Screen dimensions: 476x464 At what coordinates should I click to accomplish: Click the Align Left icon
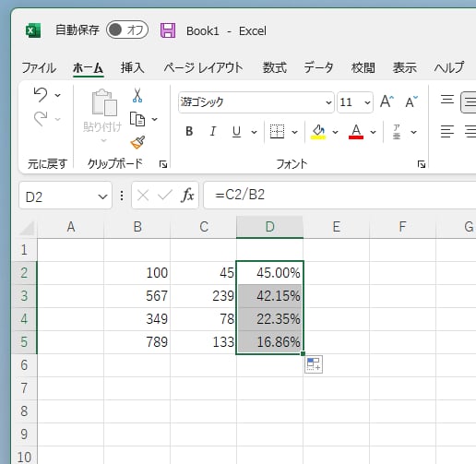(x=447, y=131)
